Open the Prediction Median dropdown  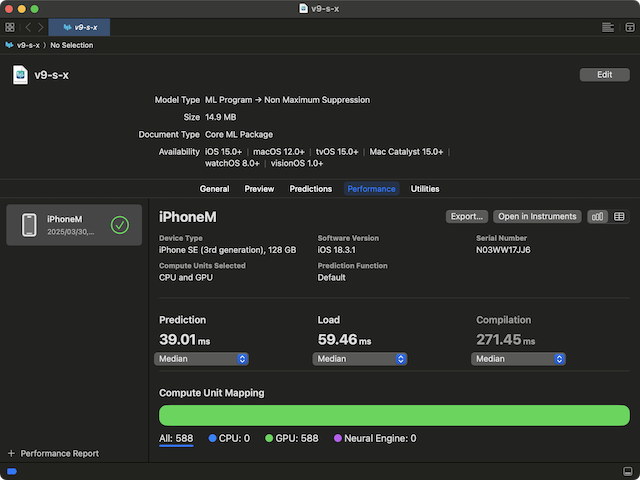201,359
